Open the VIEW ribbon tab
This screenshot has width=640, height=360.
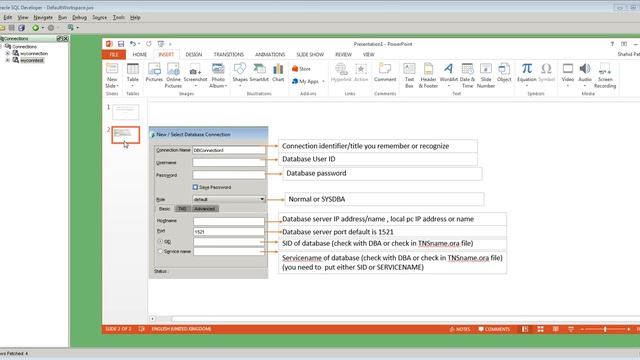tap(369, 54)
